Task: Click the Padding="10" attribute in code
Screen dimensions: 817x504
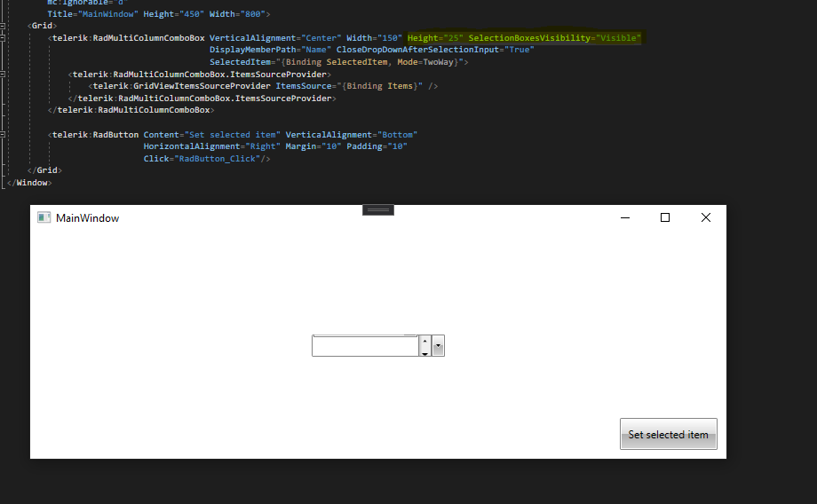Action: pyautogui.click(x=377, y=146)
